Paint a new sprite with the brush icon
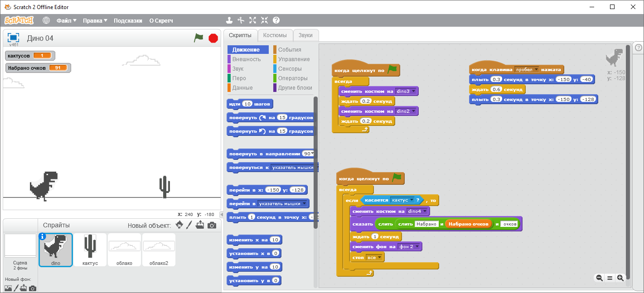 [189, 225]
